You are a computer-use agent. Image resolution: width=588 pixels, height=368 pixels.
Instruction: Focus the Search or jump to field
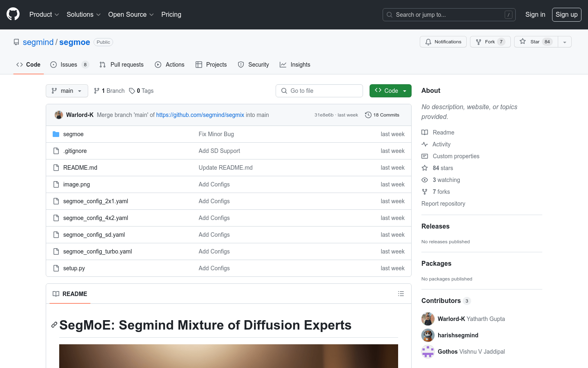tap(449, 15)
